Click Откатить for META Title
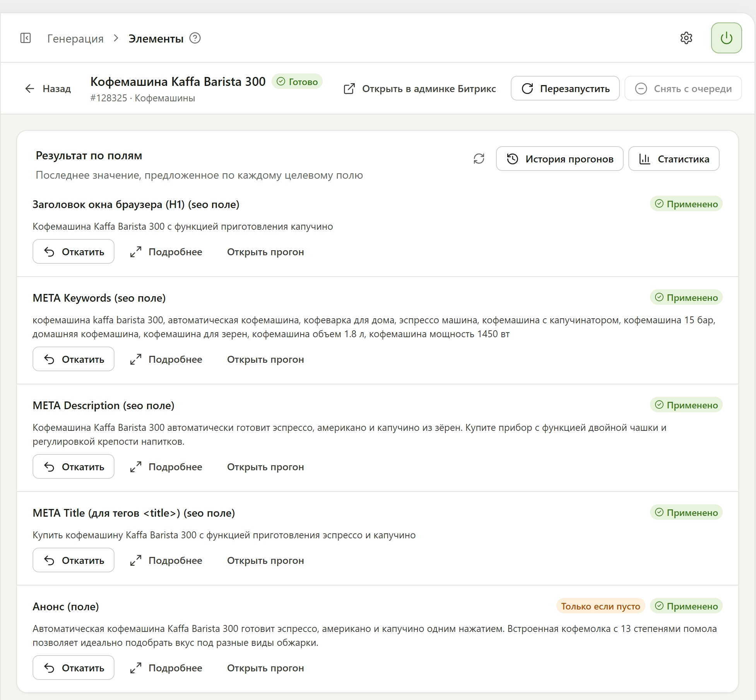The image size is (756, 700). tap(74, 560)
